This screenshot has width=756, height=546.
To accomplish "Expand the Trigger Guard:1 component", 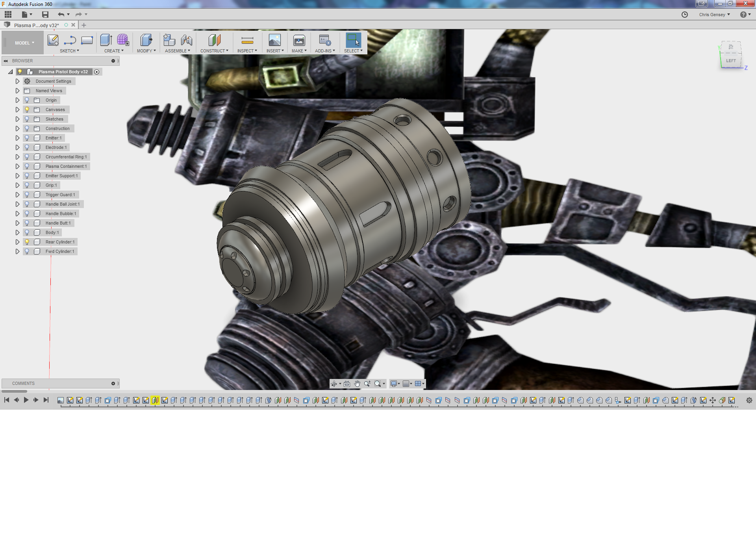I will 17,195.
